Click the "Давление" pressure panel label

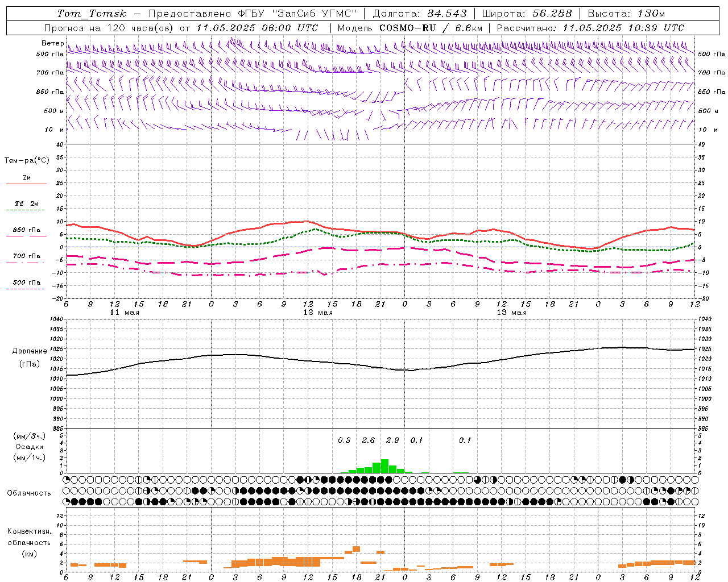(30, 351)
